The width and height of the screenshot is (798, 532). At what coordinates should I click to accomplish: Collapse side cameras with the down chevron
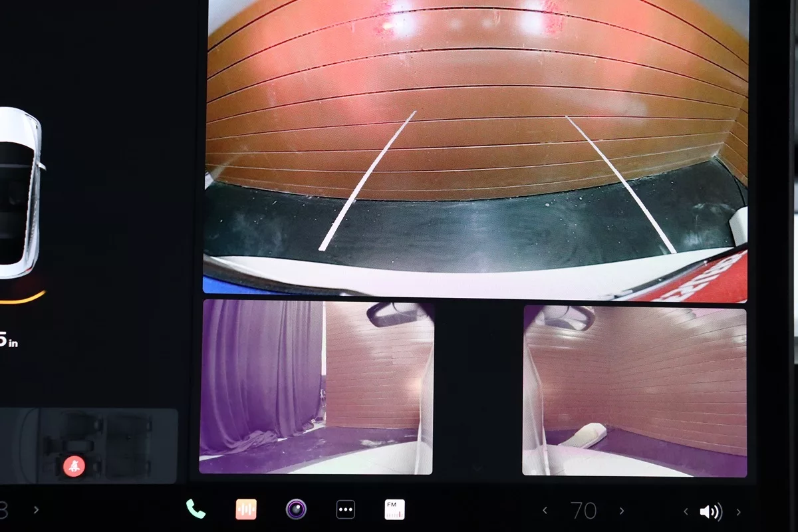[x=477, y=469]
